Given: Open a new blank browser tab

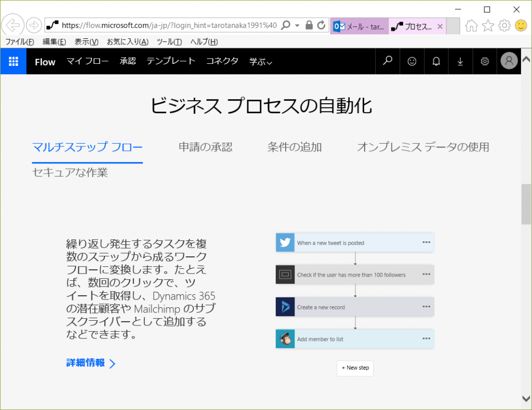Looking at the screenshot, I should click(x=453, y=26).
